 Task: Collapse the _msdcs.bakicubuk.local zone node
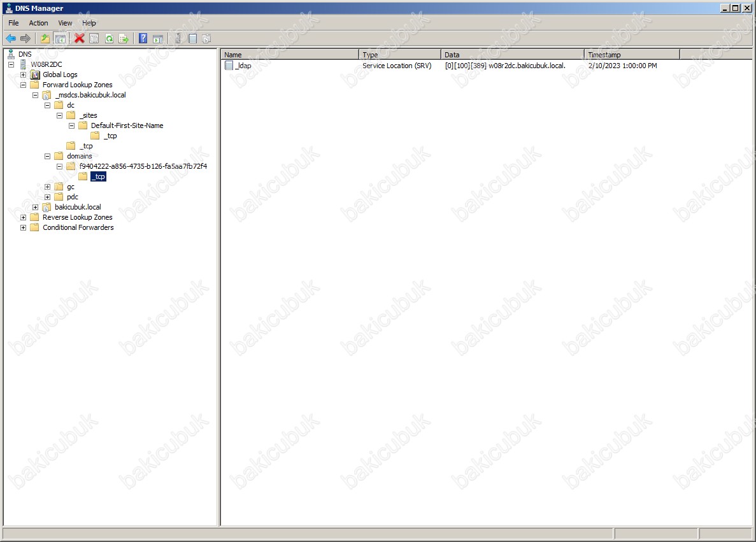coord(35,96)
